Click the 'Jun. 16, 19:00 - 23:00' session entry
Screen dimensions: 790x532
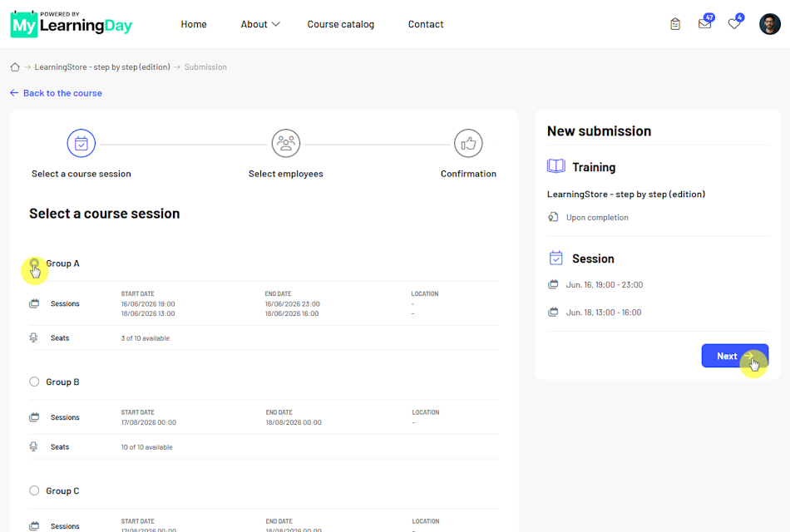(x=604, y=284)
